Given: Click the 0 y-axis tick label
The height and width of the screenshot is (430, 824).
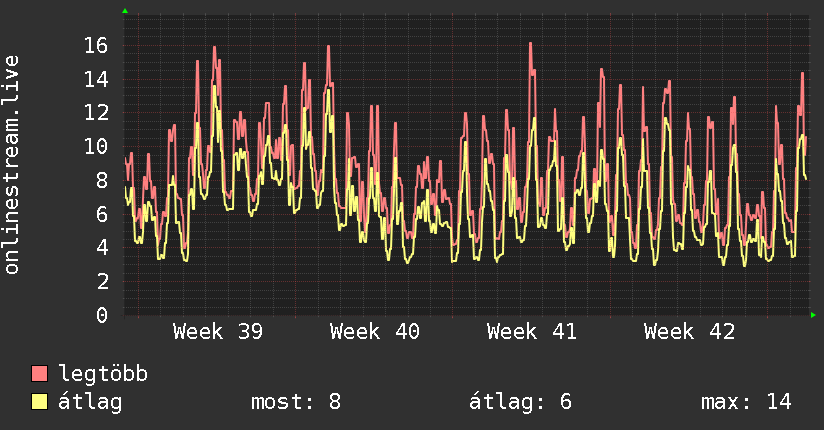Looking at the screenshot, I should point(102,315).
